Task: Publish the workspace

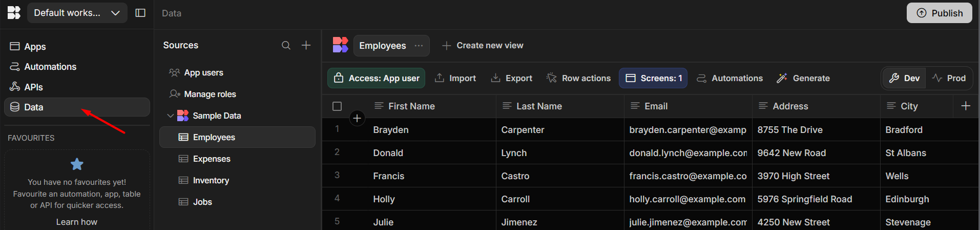Action: pos(940,13)
